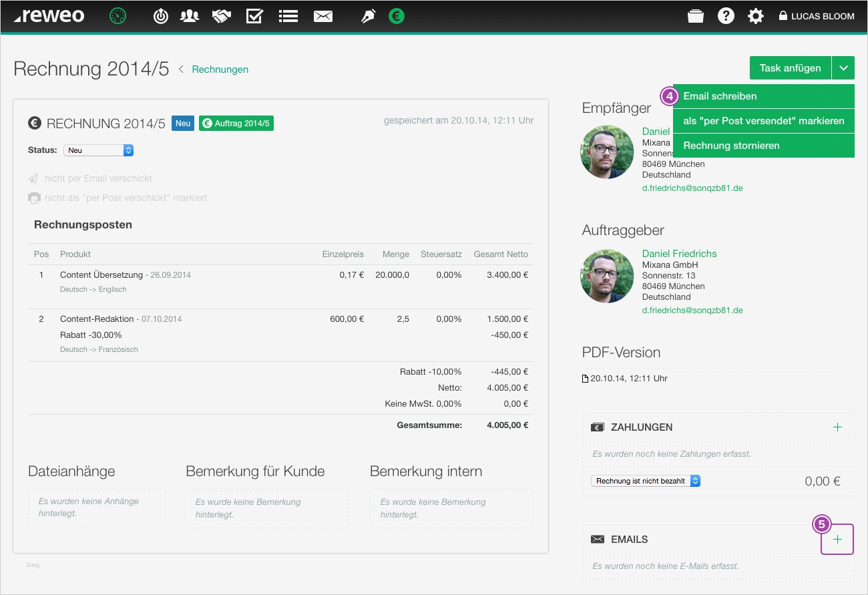Click the empty Dateianhänge box
Image resolution: width=868 pixels, height=595 pixels.
[97, 508]
